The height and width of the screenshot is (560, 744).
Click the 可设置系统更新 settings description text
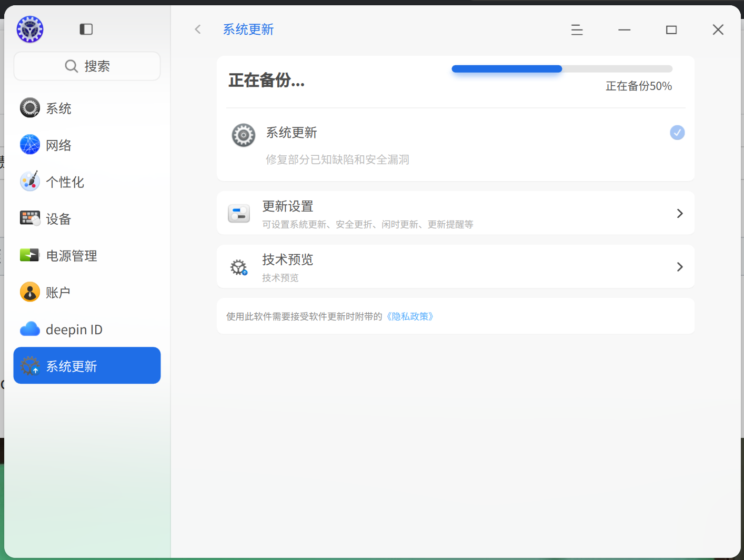[x=368, y=225]
